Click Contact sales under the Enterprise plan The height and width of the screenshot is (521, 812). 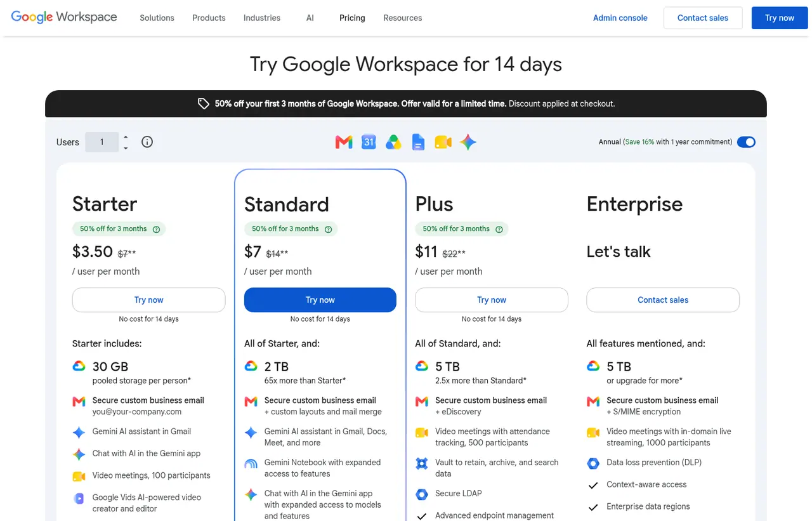663,300
